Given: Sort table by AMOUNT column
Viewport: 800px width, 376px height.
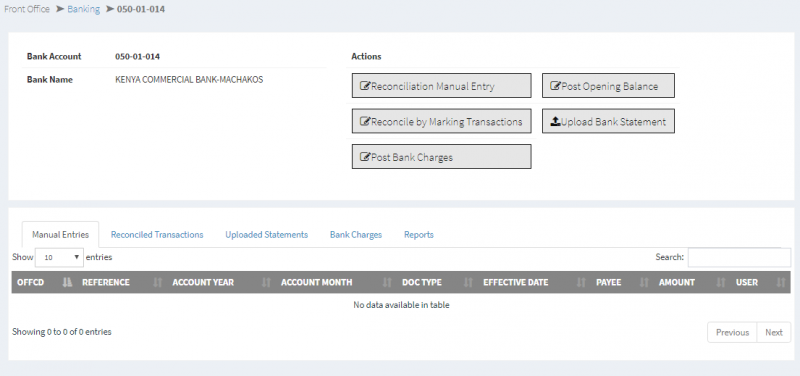Looking at the screenshot, I should tap(692, 282).
